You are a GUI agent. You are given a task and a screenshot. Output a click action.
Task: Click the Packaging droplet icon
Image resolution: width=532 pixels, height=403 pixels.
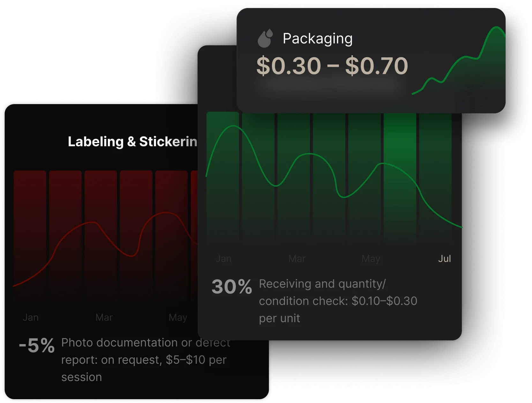point(265,39)
